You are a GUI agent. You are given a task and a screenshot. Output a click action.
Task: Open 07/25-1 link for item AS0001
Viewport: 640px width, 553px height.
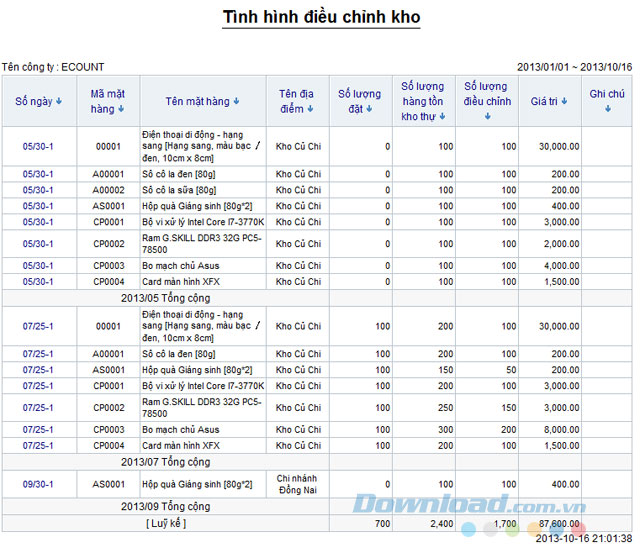click(x=38, y=370)
